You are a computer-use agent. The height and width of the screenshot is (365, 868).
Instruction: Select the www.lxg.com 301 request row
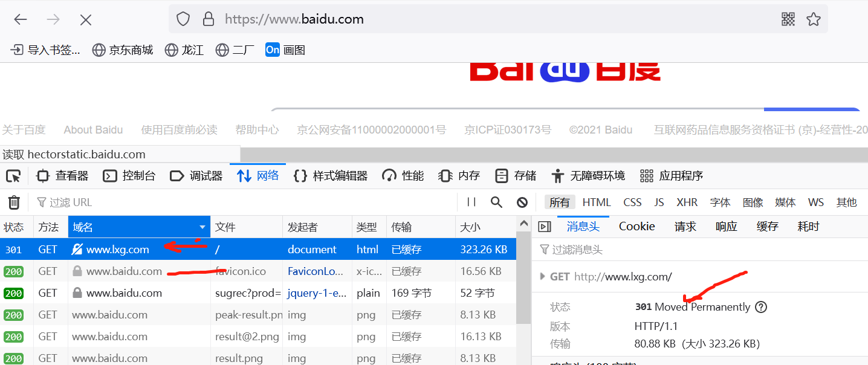click(258, 249)
